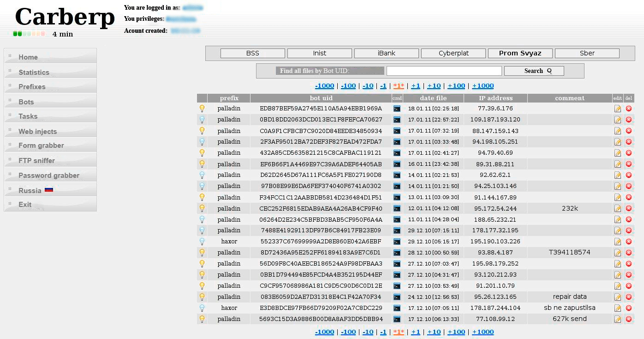Switch to the iBank tab
This screenshot has height=339, width=644.
click(386, 54)
